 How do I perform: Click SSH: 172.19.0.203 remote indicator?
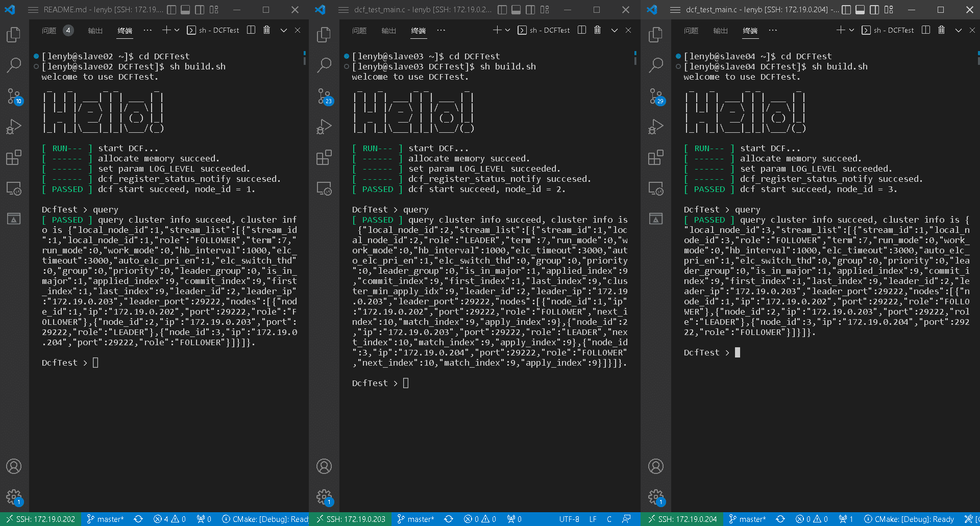tap(351, 519)
